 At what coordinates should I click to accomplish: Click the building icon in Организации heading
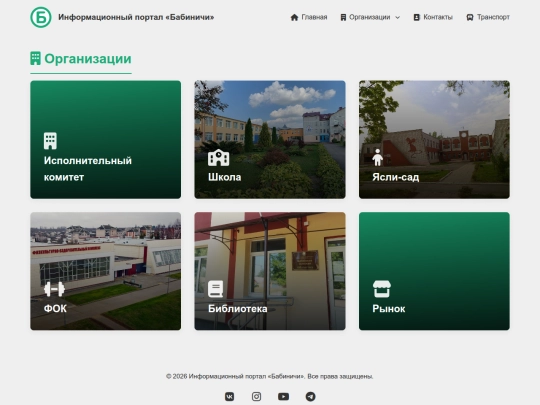coord(35,59)
